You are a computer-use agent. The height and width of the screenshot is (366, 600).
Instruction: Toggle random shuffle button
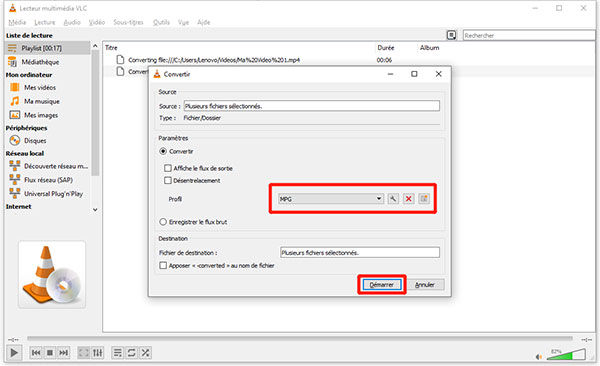point(145,353)
